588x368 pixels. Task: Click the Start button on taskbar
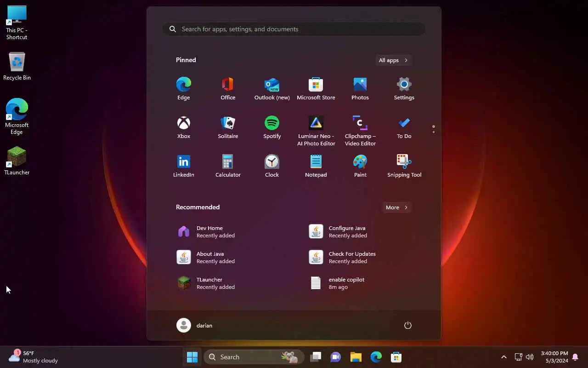pyautogui.click(x=192, y=357)
